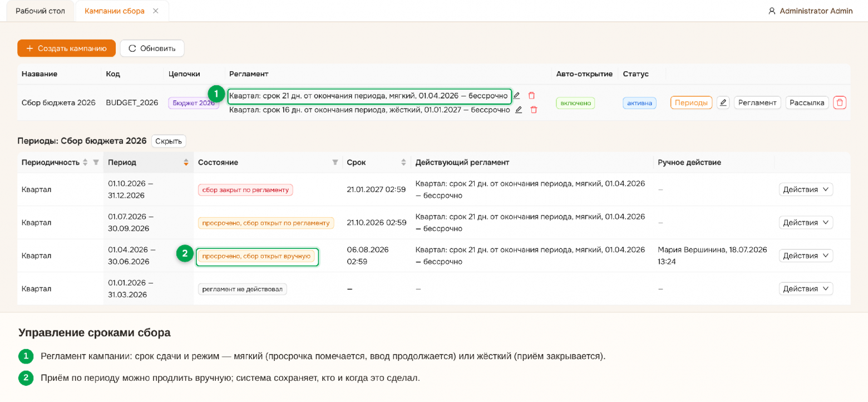
Task: Click the Действующий регламент column header
Action: point(462,163)
